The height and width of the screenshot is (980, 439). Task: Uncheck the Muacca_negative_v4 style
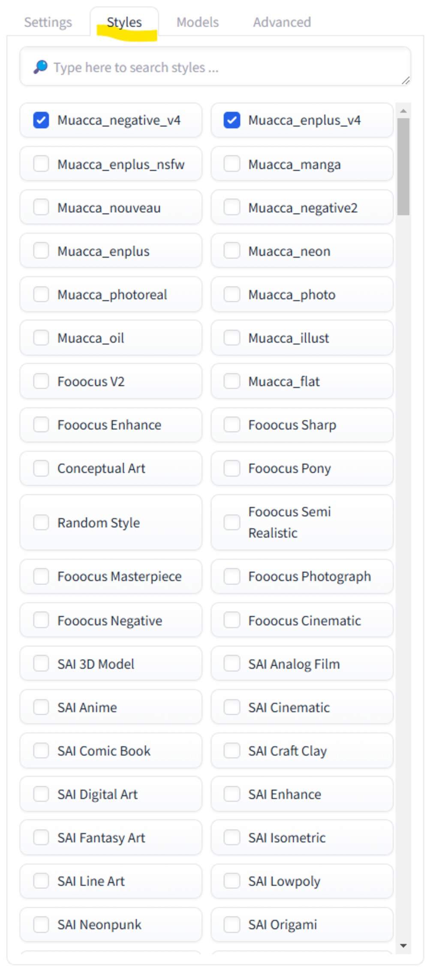[41, 120]
